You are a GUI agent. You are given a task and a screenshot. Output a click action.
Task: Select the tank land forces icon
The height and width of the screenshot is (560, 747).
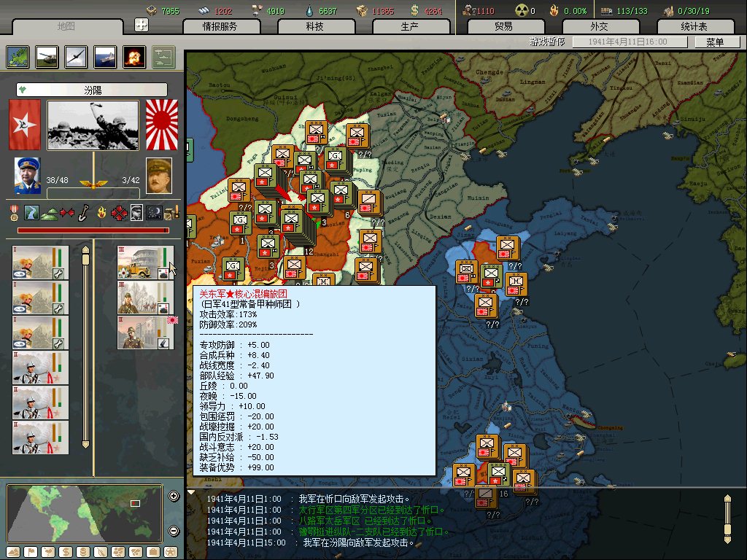[47, 56]
